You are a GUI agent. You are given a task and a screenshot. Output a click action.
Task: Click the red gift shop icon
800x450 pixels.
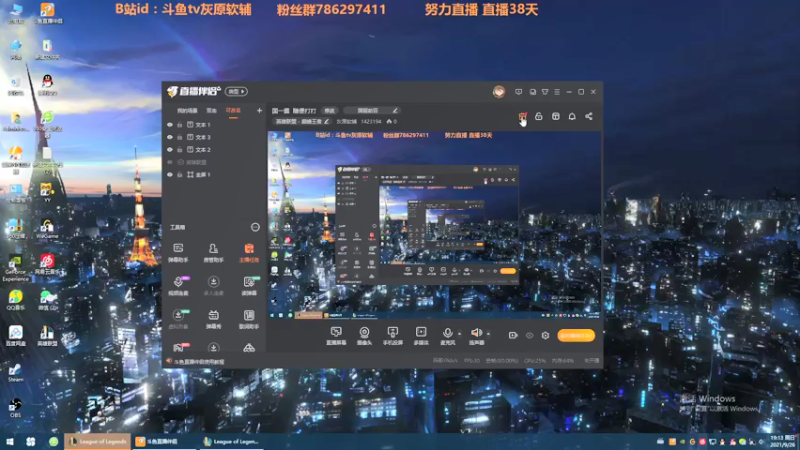coord(522,116)
